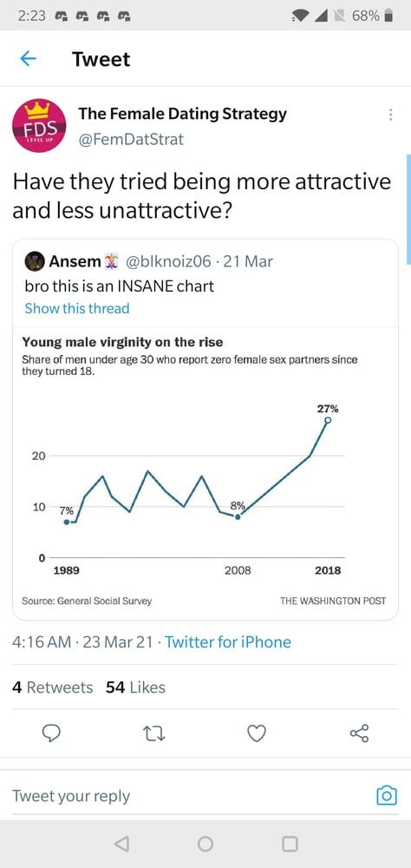
Task: Tap the Android home circle button
Action: tap(205, 844)
